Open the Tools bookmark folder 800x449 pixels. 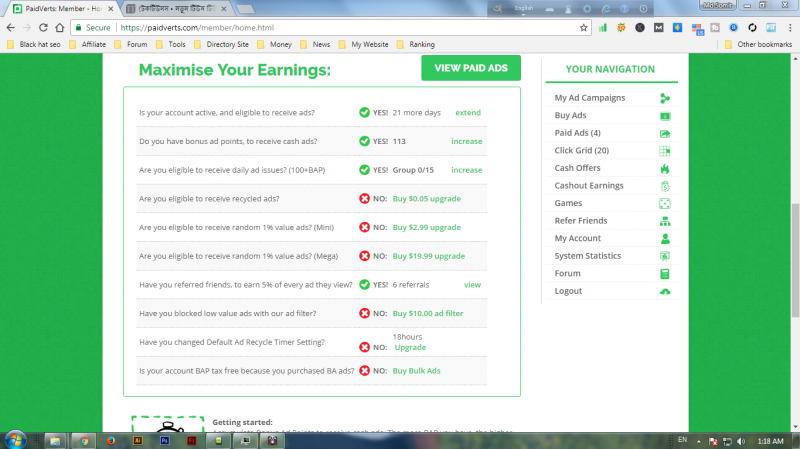point(171,44)
